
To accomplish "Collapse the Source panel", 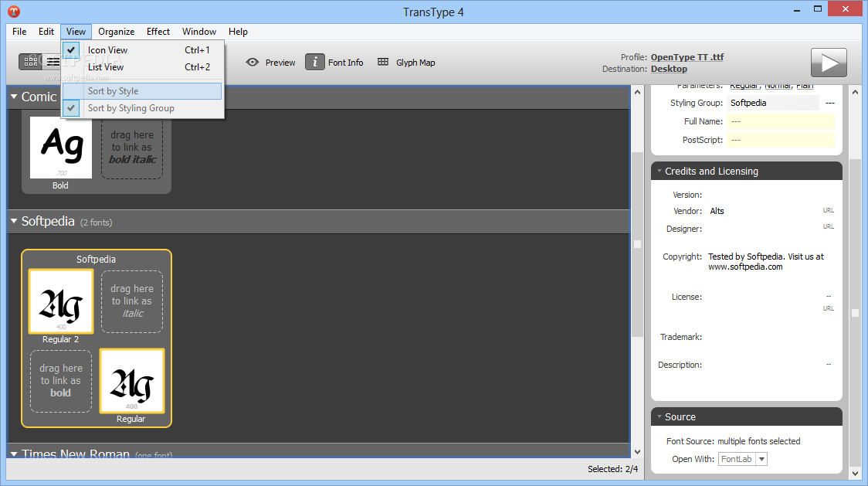I will (659, 416).
